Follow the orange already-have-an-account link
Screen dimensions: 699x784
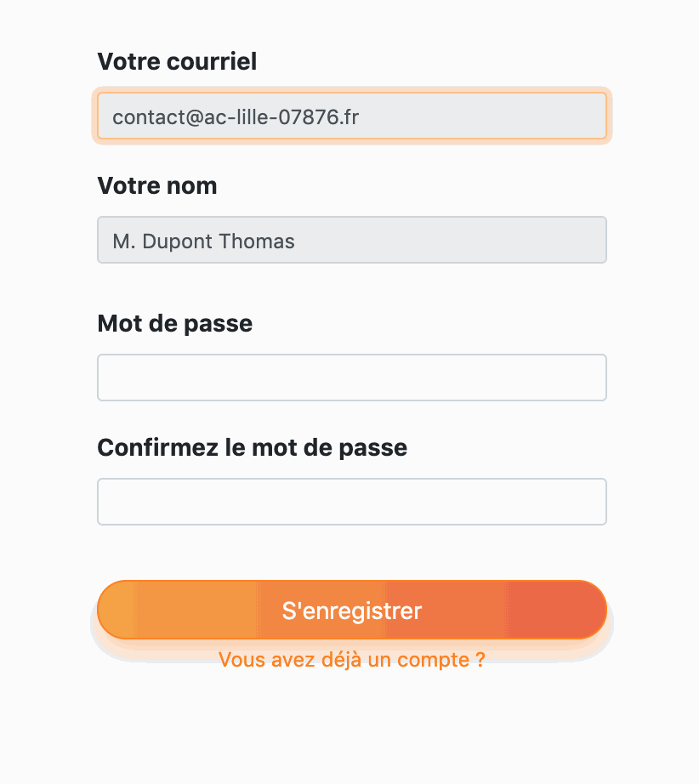click(x=351, y=660)
